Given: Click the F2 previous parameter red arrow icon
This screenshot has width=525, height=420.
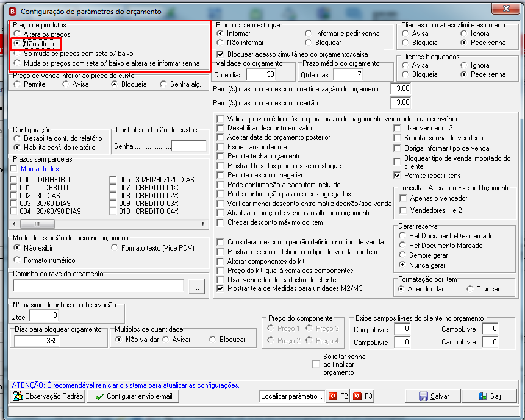Looking at the screenshot, I should 332,396.
